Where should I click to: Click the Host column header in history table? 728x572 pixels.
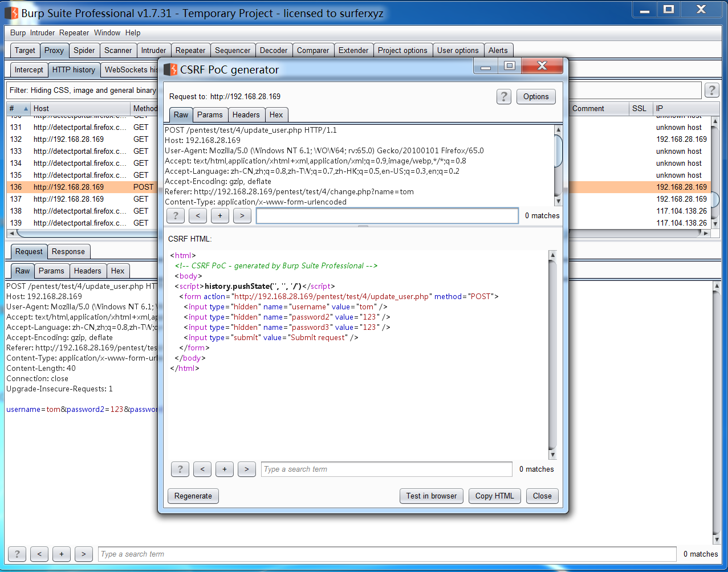[80, 108]
